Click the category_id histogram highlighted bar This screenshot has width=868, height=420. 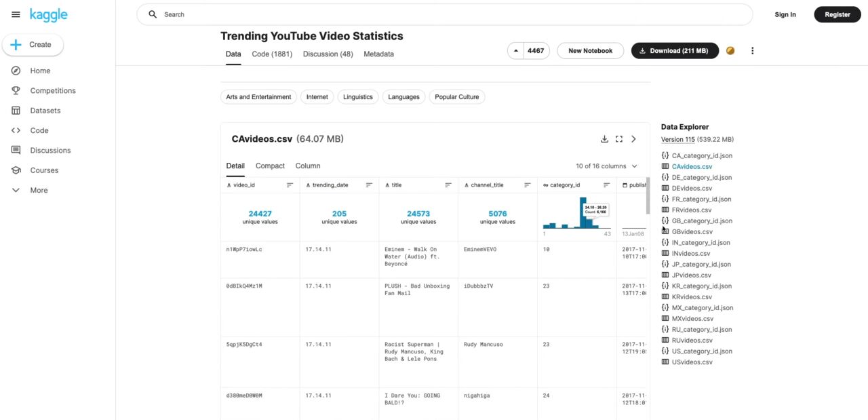[583, 213]
